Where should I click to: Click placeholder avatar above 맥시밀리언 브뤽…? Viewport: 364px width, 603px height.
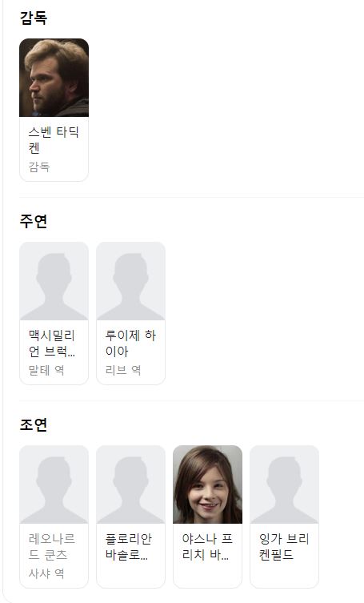pyautogui.click(x=54, y=281)
